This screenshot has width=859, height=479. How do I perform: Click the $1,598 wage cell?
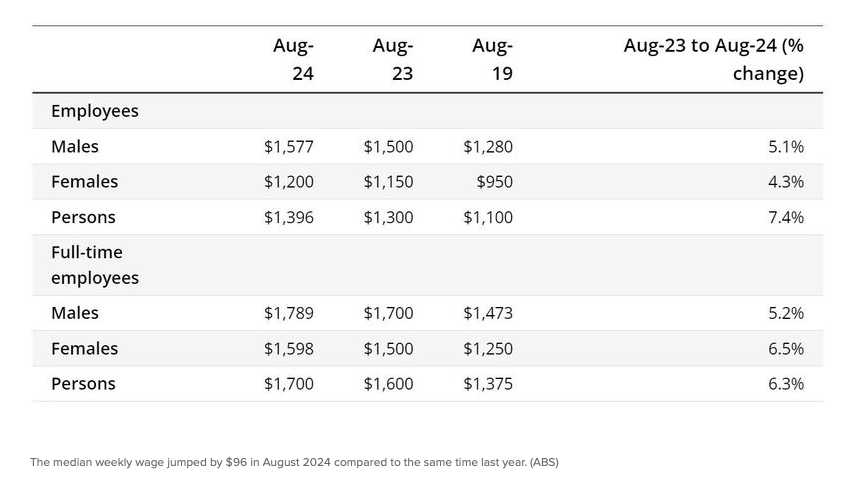point(289,349)
